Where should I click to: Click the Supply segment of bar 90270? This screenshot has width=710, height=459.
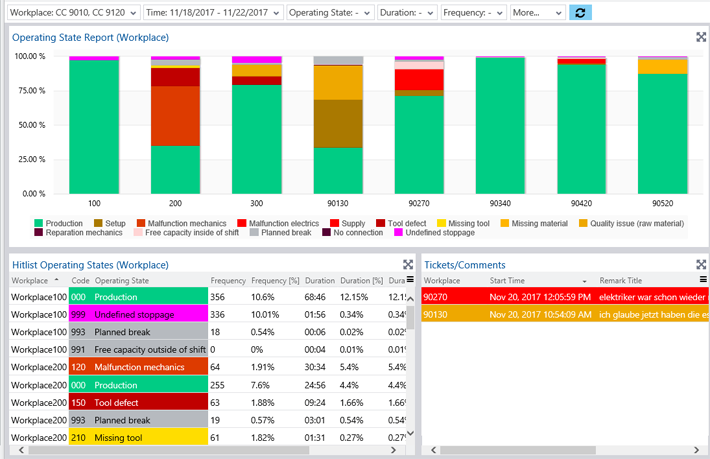point(419,80)
